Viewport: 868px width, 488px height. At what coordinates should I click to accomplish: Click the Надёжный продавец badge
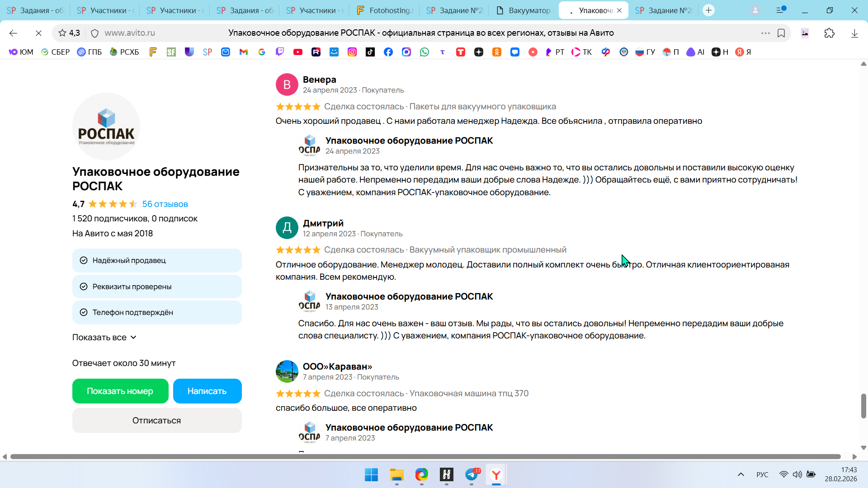pos(157,260)
